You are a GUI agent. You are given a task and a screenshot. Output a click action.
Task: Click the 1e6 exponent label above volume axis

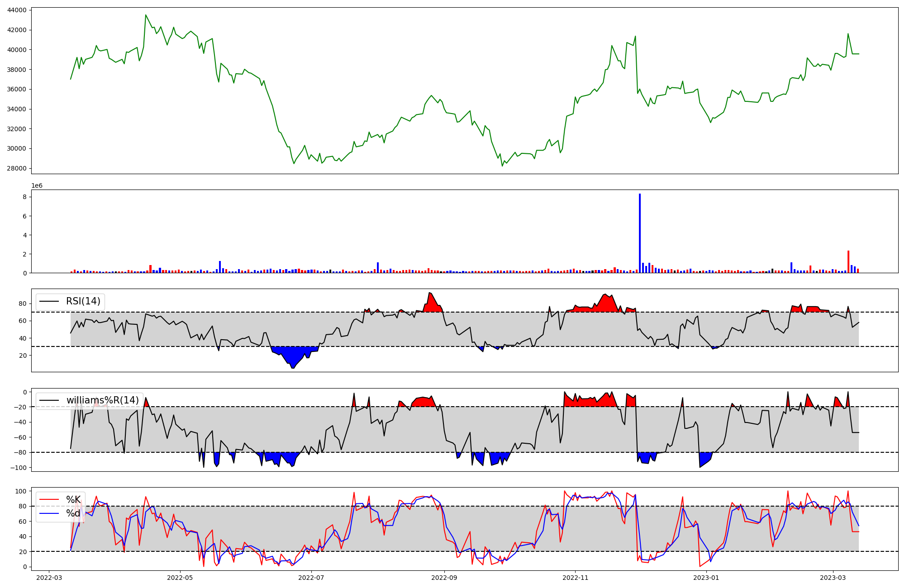[x=37, y=186]
